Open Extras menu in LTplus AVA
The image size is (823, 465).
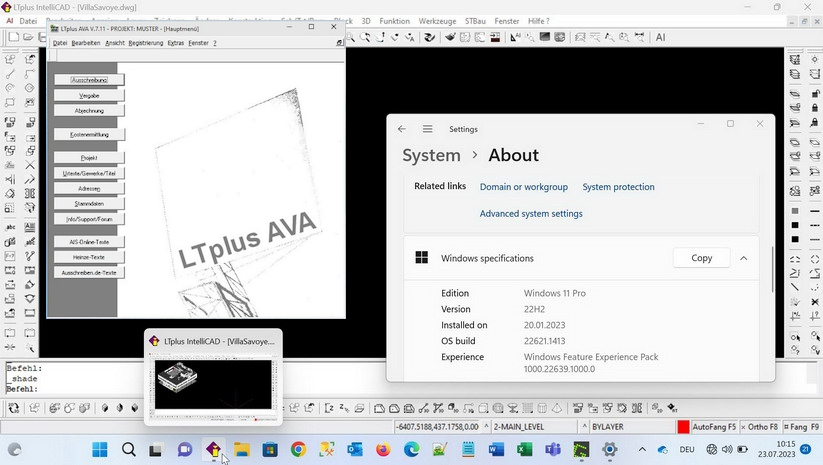coord(176,43)
